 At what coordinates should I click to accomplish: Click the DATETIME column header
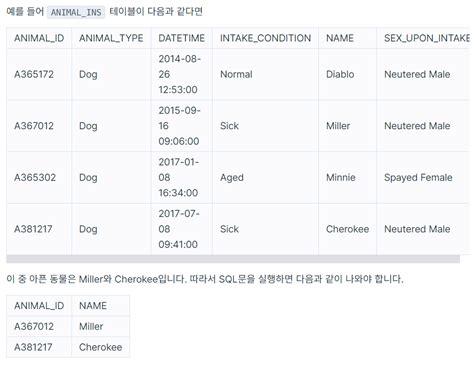182,38
